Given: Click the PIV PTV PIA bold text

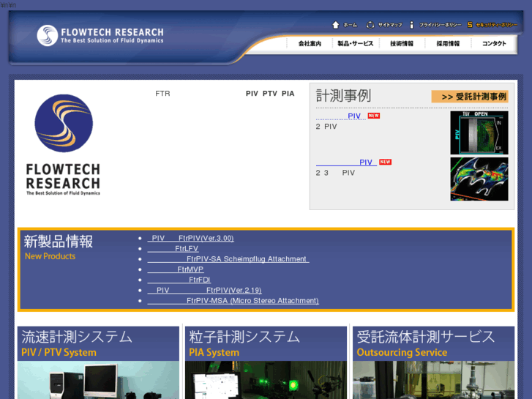Looking at the screenshot, I should pyautogui.click(x=270, y=94).
